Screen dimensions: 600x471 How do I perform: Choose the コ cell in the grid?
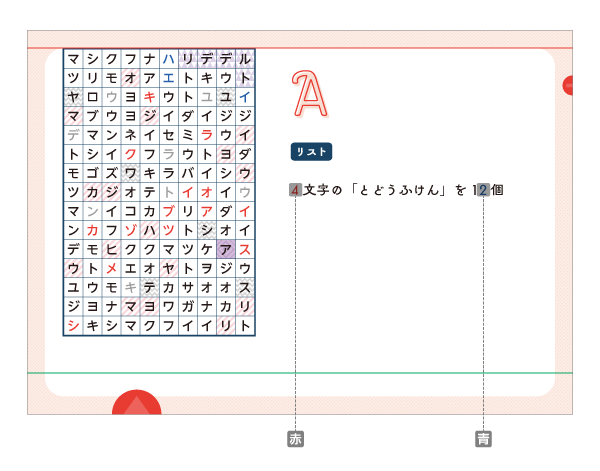tap(130, 211)
